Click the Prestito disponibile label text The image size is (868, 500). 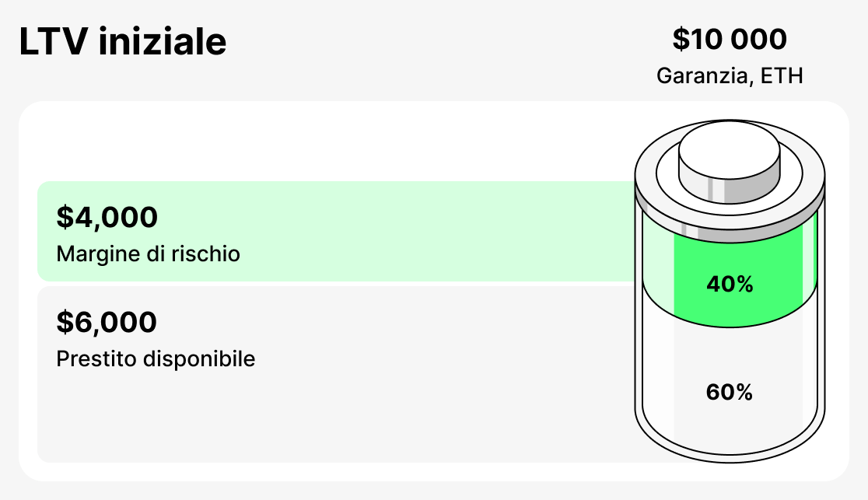[x=156, y=358]
